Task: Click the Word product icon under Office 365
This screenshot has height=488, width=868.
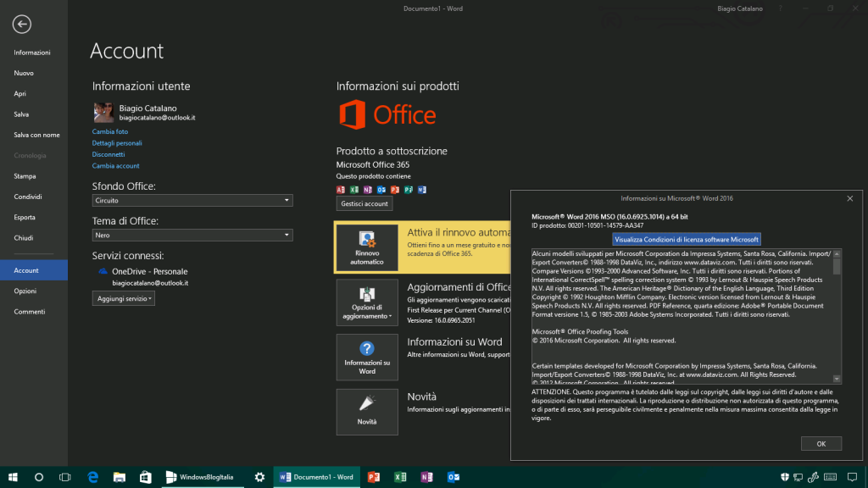Action: point(422,190)
